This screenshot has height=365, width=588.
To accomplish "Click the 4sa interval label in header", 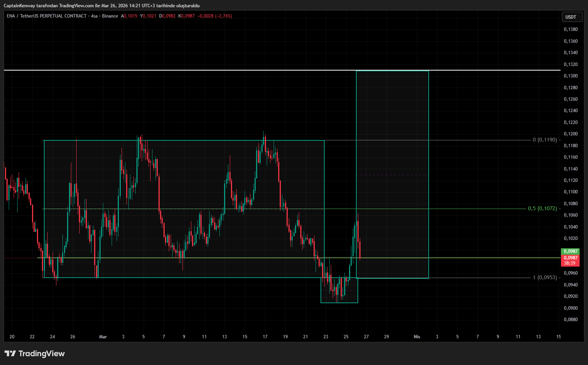I will click(94, 16).
